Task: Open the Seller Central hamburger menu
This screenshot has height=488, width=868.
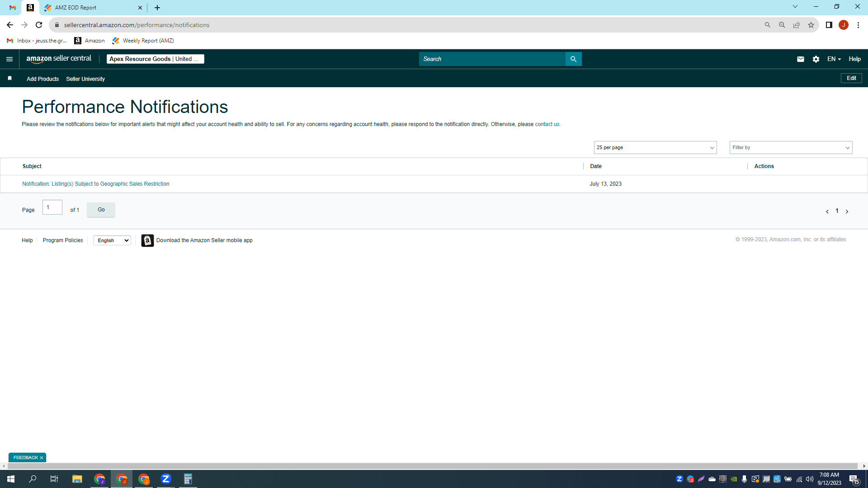Action: coord(9,59)
